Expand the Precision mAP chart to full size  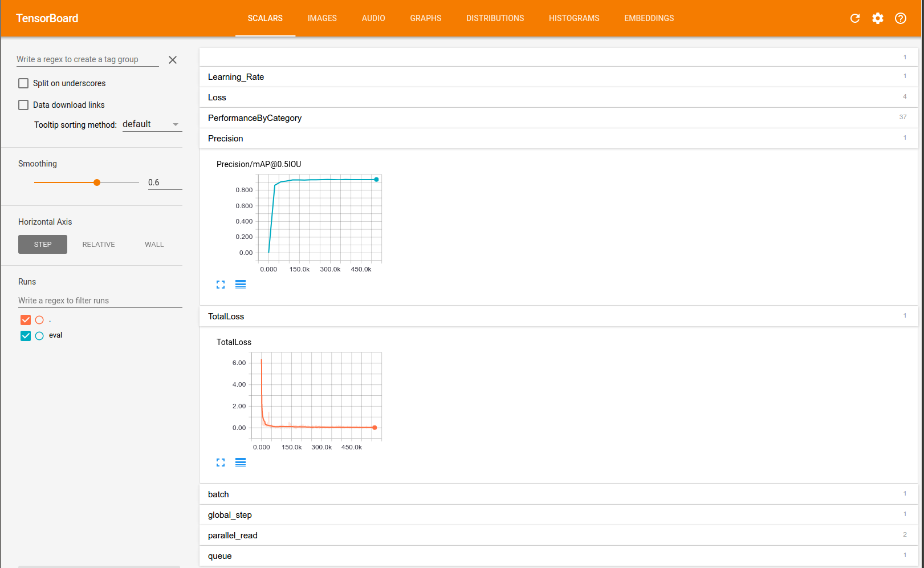click(x=221, y=285)
